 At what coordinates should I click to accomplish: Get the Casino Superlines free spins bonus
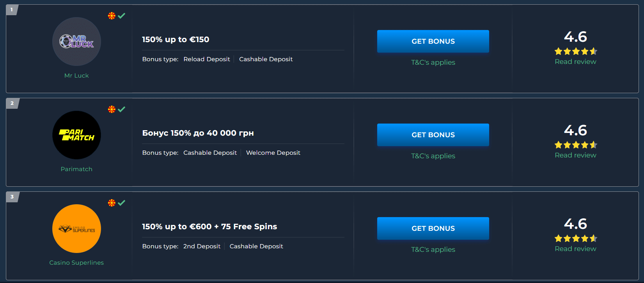433,228
